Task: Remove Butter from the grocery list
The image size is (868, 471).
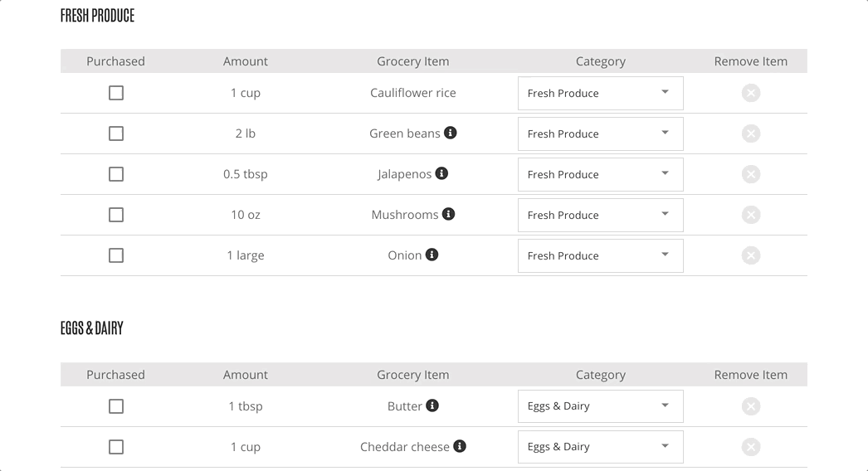Action: (750, 406)
